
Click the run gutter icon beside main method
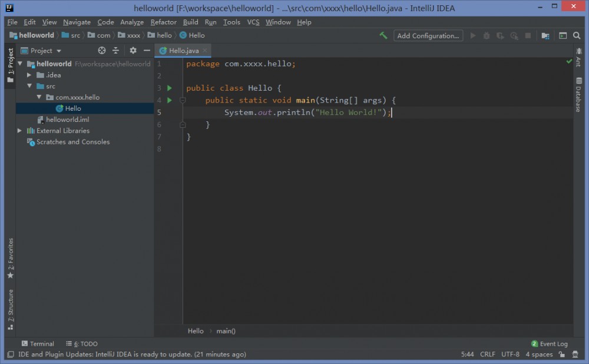coord(170,100)
